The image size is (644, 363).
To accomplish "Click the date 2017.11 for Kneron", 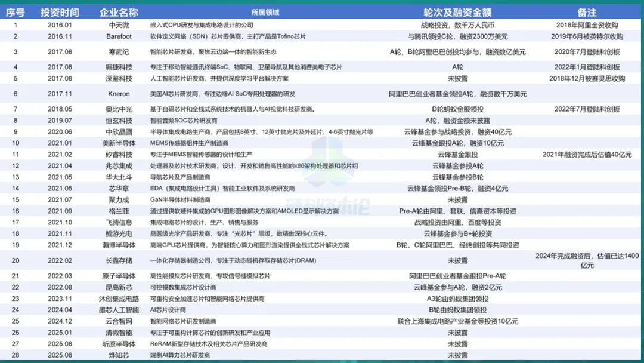I will (x=60, y=94).
